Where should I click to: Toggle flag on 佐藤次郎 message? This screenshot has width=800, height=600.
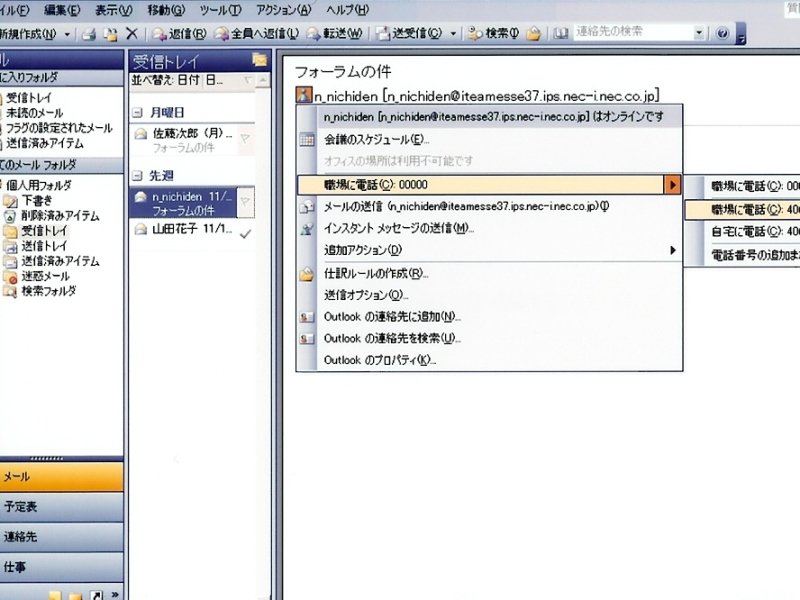pyautogui.click(x=245, y=138)
